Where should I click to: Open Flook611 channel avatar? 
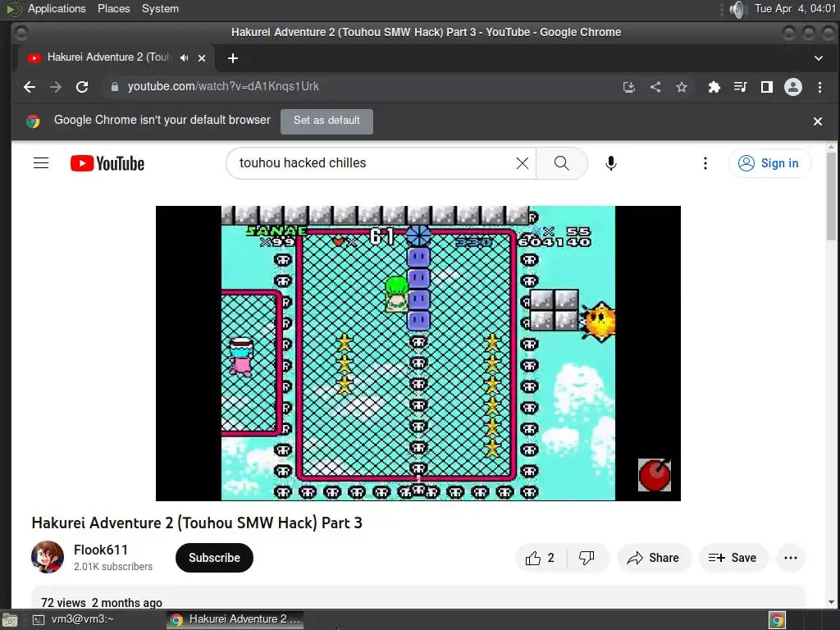[47, 557]
